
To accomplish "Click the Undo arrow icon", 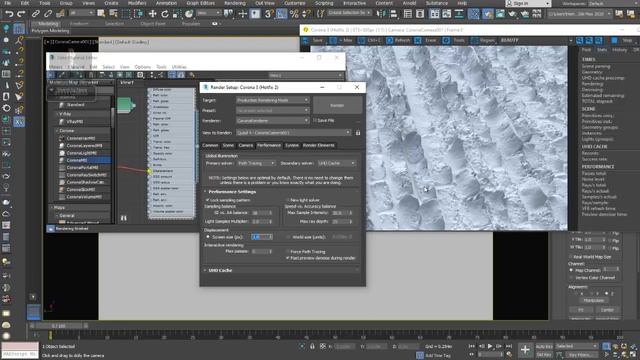I will (x=9, y=13).
